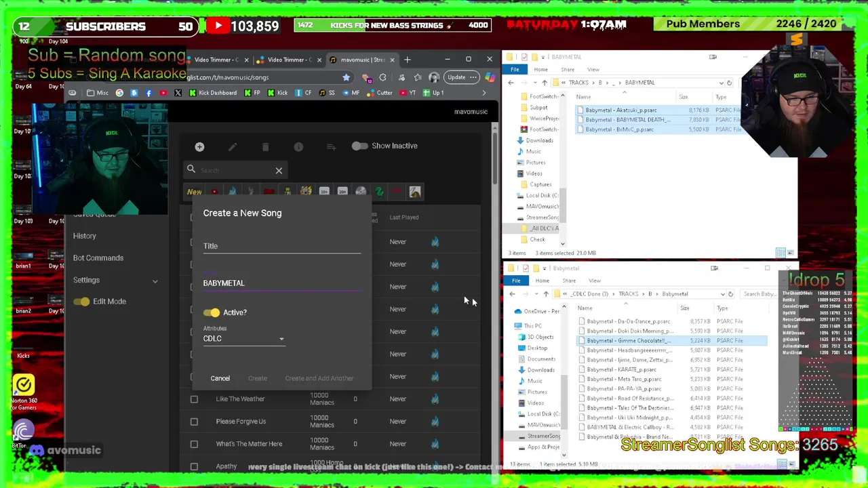868x488 pixels.
Task: Bookmark page using the star icon
Action: click(346, 77)
